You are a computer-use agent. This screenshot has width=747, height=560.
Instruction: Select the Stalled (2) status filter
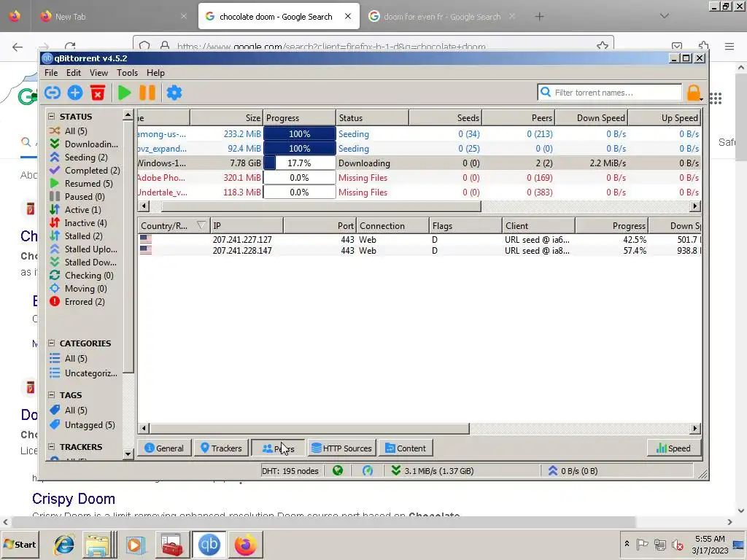coord(76,236)
